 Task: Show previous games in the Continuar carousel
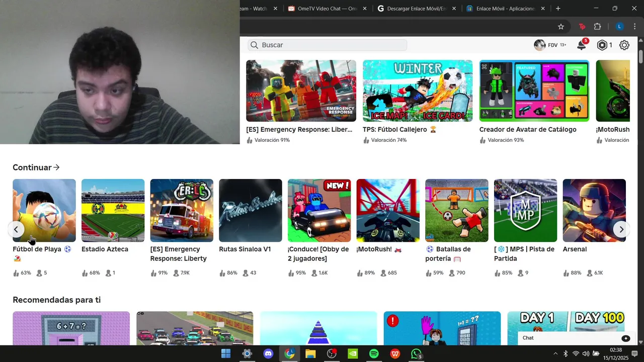pos(16,229)
